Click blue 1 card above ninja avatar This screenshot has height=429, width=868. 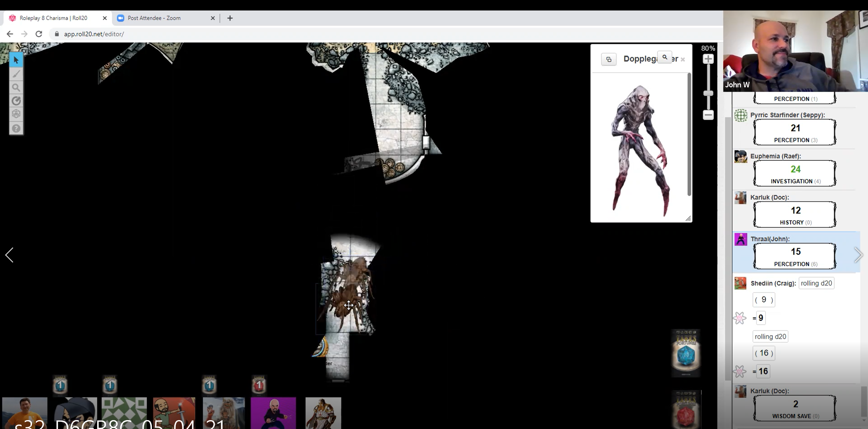coord(60,385)
